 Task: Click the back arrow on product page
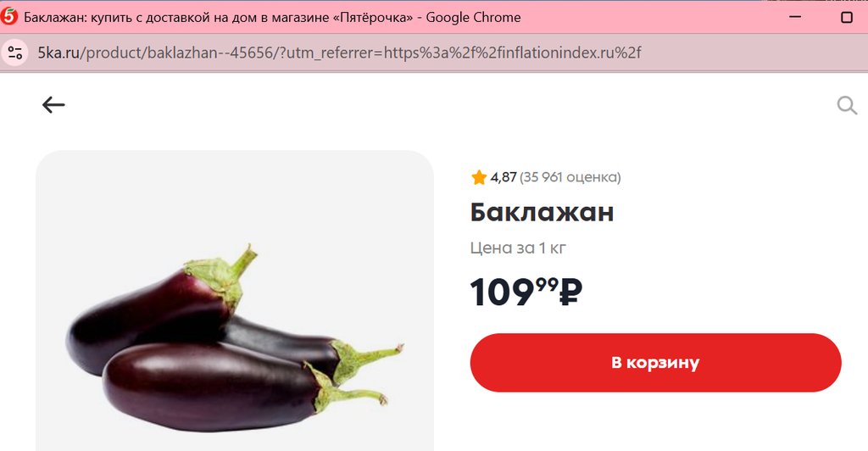point(53,104)
